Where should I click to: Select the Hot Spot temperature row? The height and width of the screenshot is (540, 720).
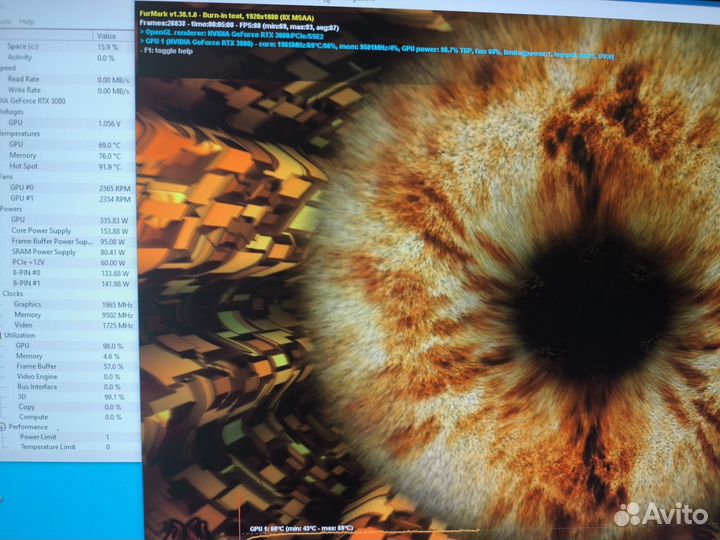(x=68, y=166)
